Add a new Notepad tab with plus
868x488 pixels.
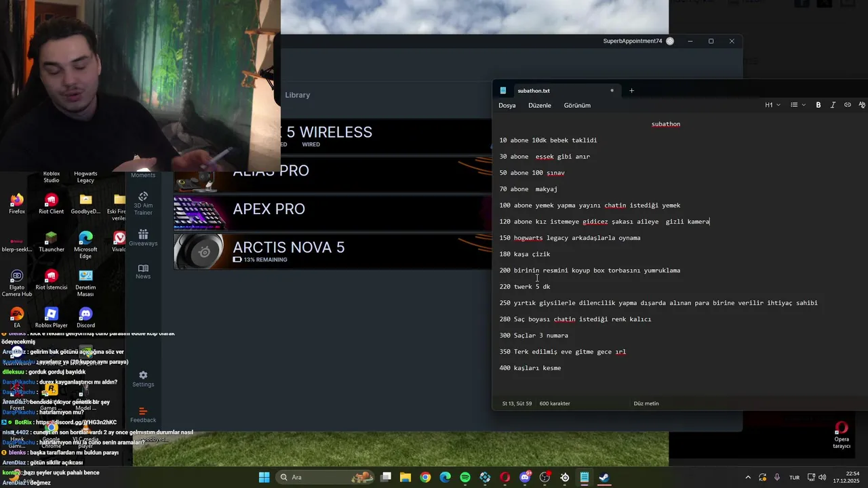point(631,90)
